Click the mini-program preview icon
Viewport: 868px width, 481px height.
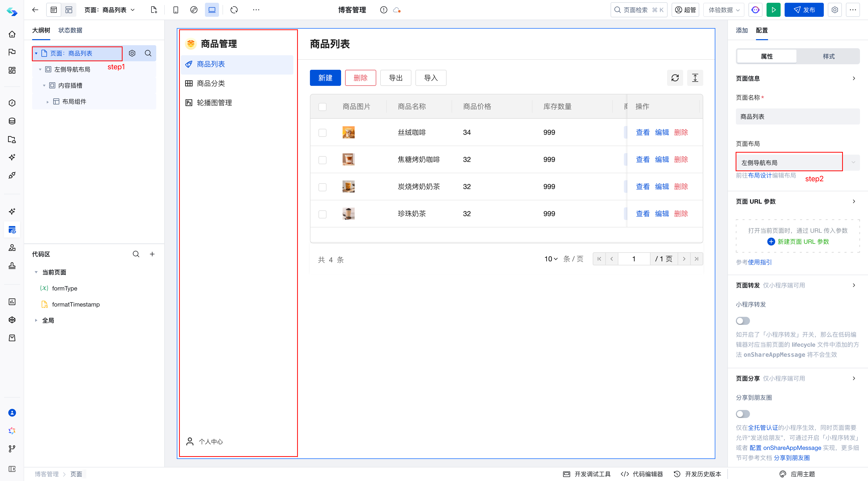194,10
